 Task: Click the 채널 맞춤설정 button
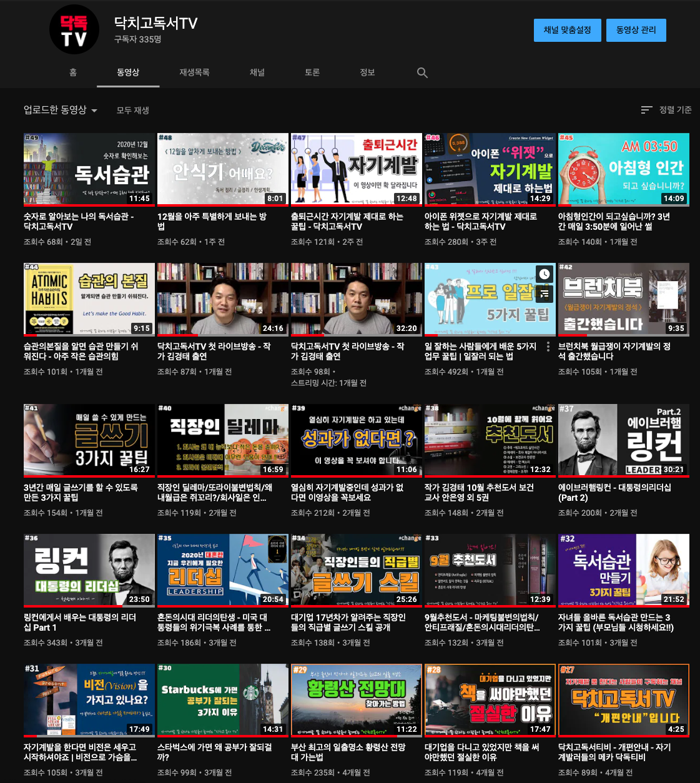pos(567,30)
